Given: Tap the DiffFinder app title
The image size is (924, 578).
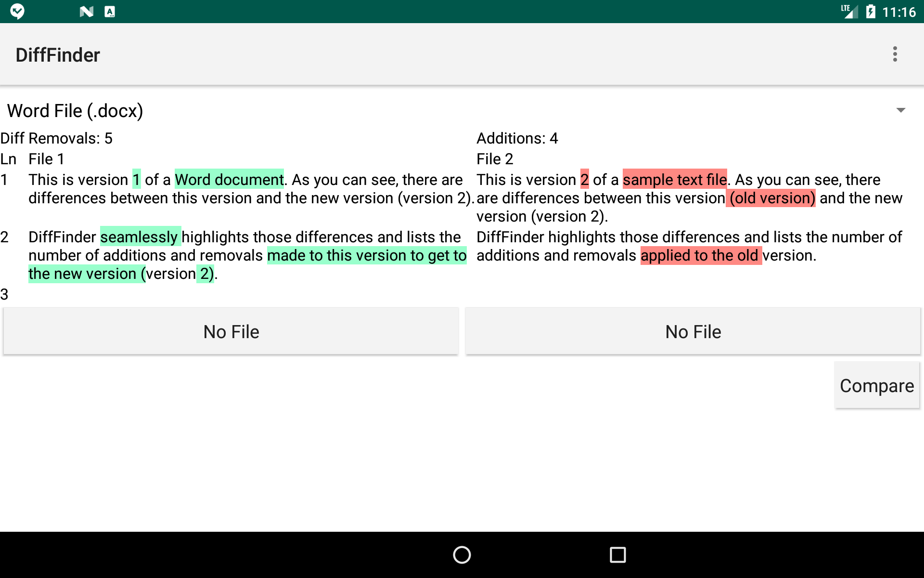Looking at the screenshot, I should pos(58,54).
